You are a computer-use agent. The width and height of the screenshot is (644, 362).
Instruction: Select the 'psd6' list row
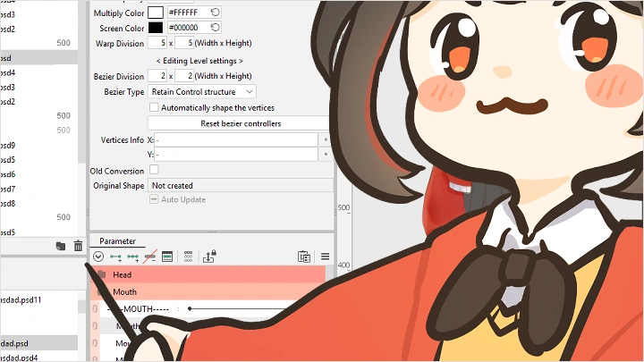point(39,174)
